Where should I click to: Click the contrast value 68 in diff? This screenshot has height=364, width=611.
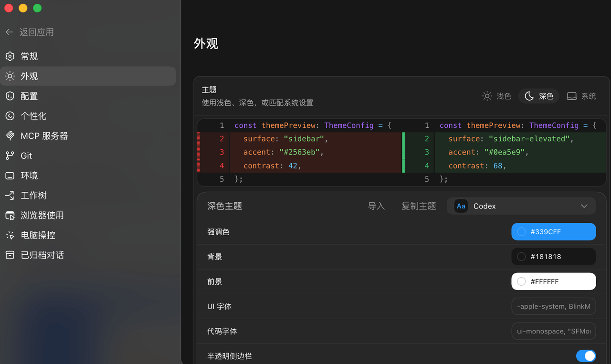(x=497, y=166)
